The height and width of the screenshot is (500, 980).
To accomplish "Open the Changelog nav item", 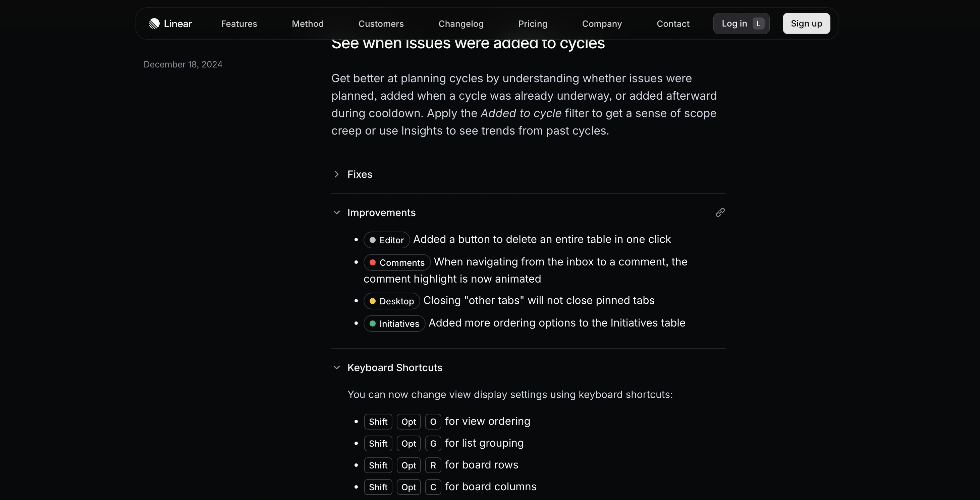I will [x=461, y=23].
